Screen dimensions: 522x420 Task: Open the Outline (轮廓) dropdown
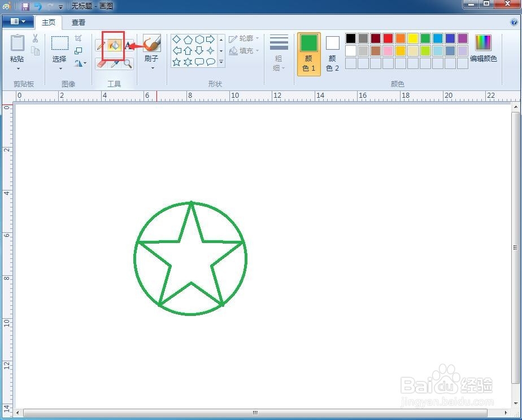click(243, 38)
